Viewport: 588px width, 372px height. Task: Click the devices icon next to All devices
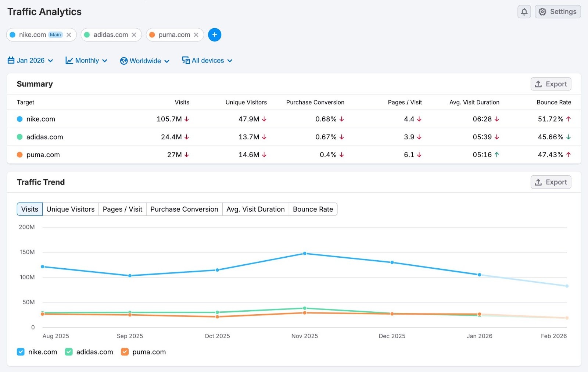click(186, 60)
